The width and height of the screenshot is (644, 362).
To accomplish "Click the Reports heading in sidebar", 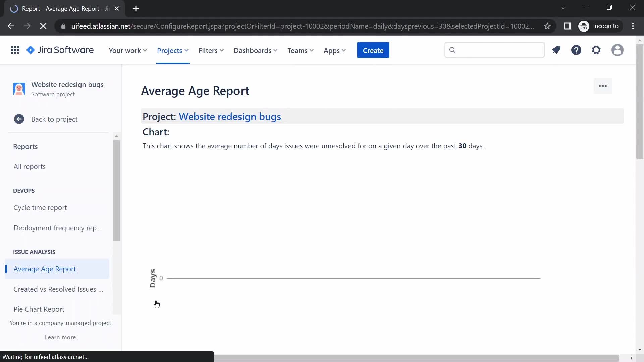I will (25, 147).
